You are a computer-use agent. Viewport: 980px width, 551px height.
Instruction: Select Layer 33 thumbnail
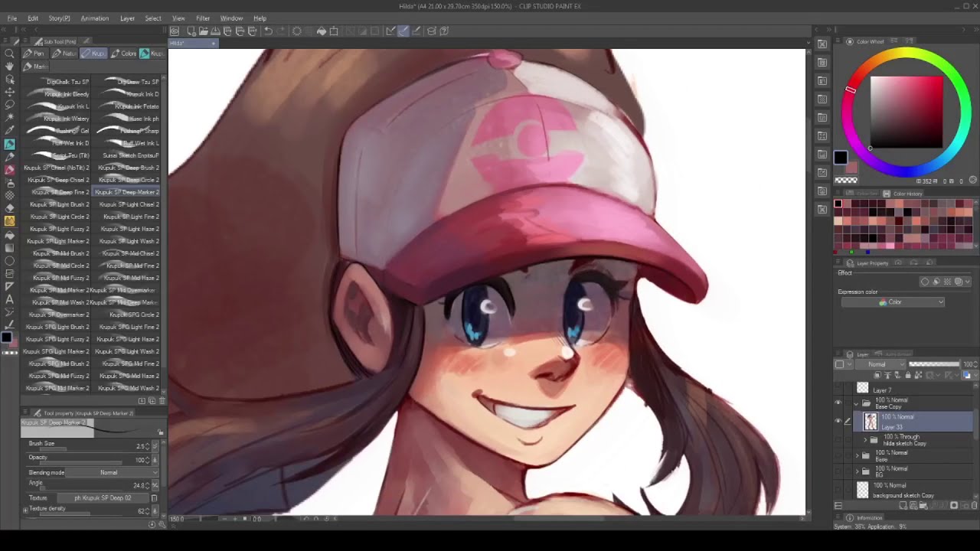pyautogui.click(x=871, y=421)
